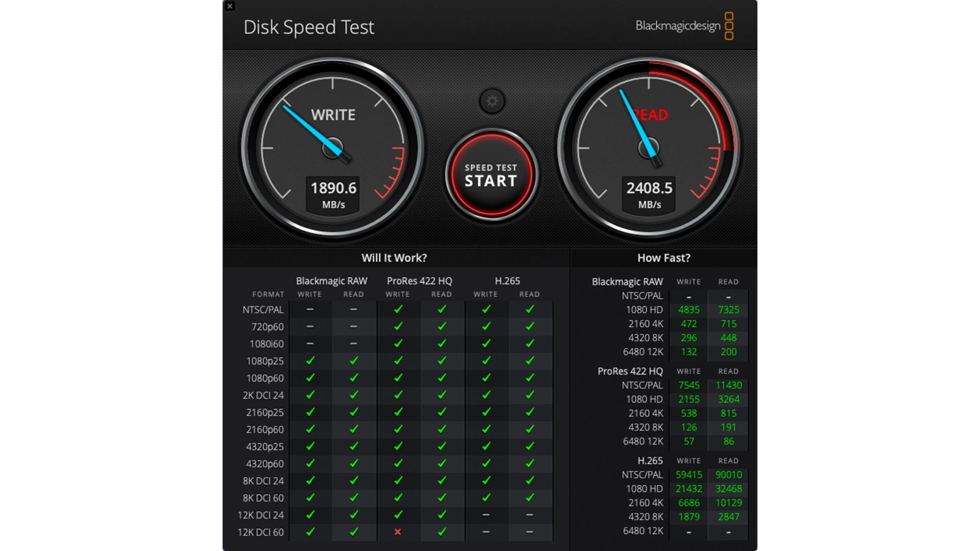This screenshot has width=980, height=551.
Task: Click Blackmagic RAW 4320 8K read value 448
Action: 728,338
